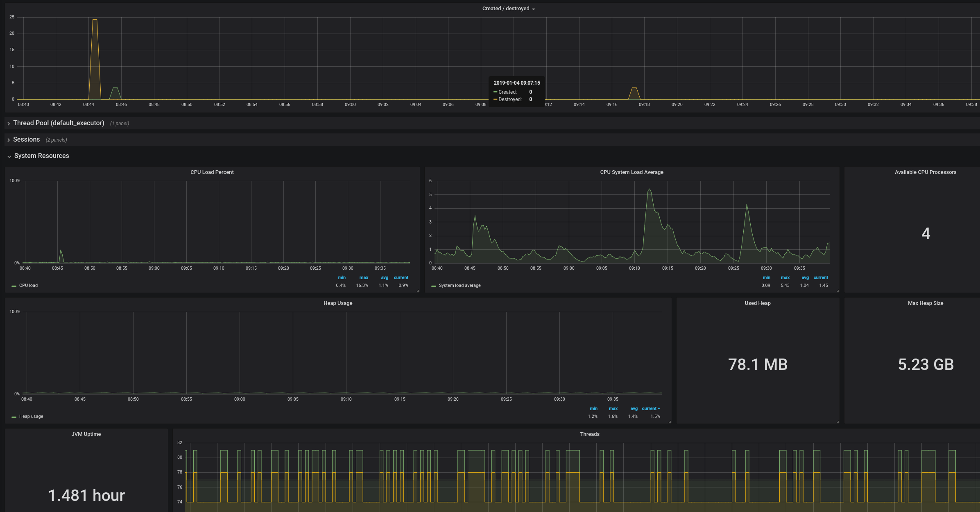
Task: Click Heap usage legend color icon
Action: pyautogui.click(x=14, y=417)
